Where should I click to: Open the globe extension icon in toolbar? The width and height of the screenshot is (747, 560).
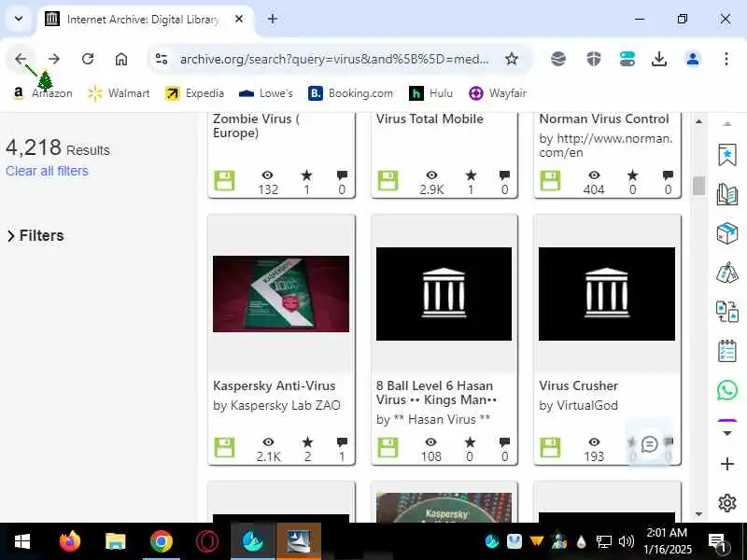tap(558, 59)
